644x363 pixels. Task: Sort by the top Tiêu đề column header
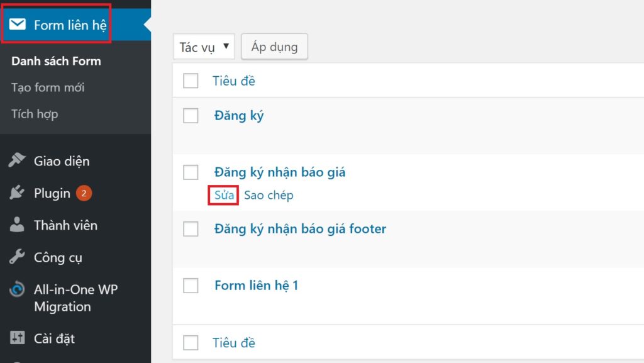click(x=234, y=81)
